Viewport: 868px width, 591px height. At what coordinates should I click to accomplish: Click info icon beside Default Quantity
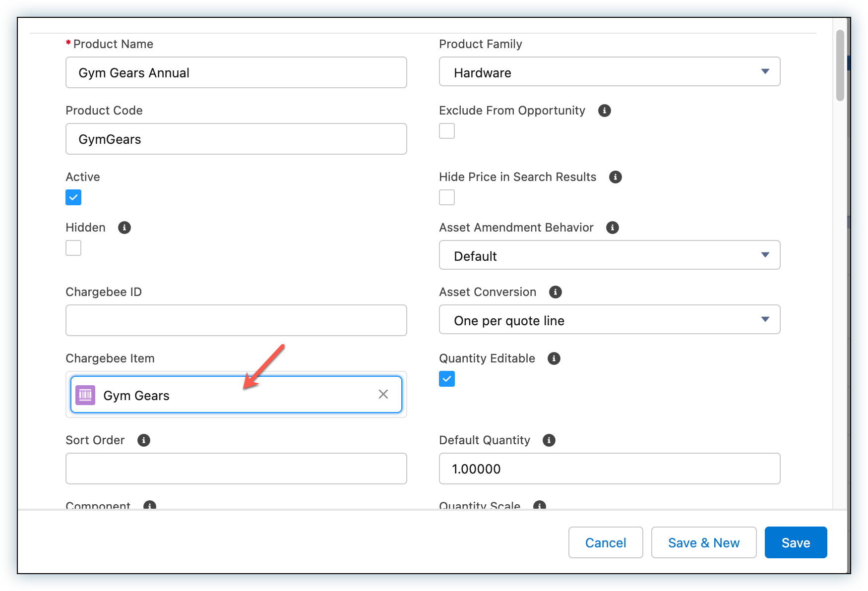click(549, 440)
